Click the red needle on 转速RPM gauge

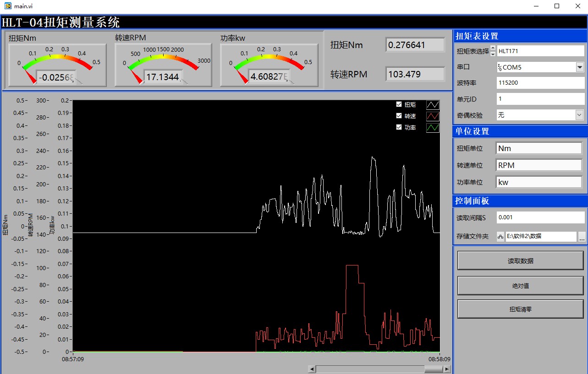(136, 76)
